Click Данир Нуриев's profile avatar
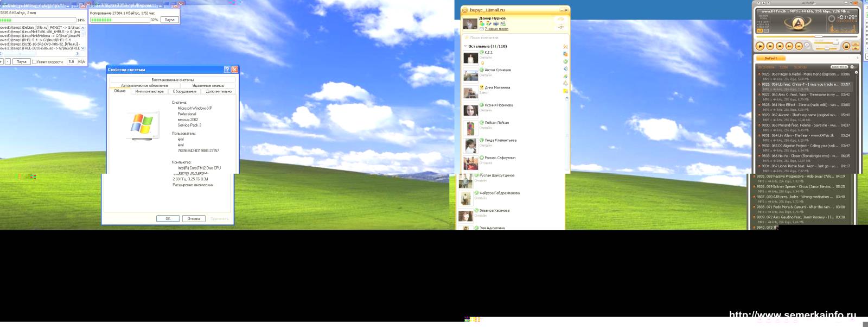868x327 pixels. 470,23
